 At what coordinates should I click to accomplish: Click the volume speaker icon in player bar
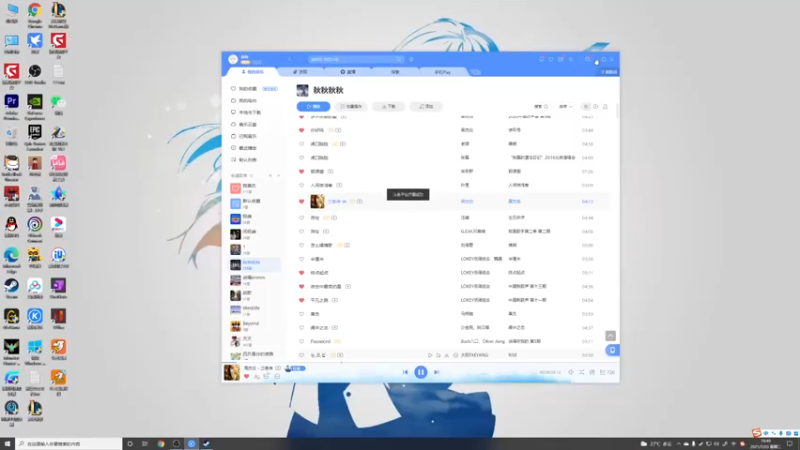(x=571, y=372)
